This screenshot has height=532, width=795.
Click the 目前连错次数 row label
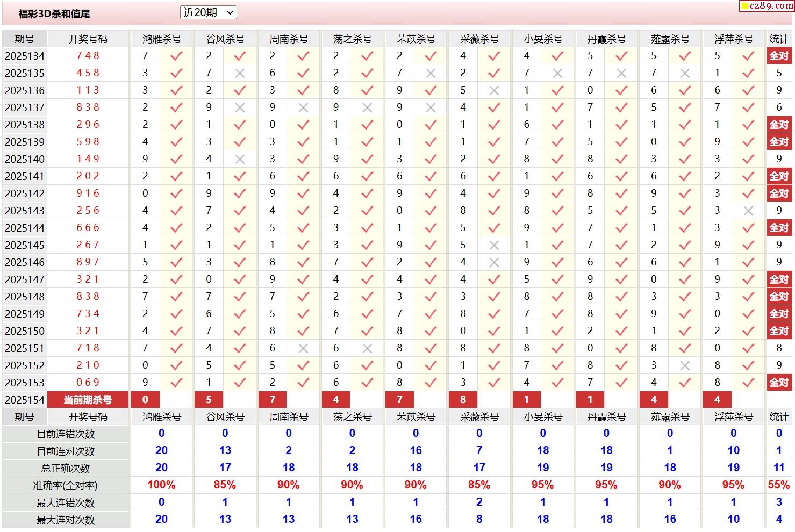point(66,434)
